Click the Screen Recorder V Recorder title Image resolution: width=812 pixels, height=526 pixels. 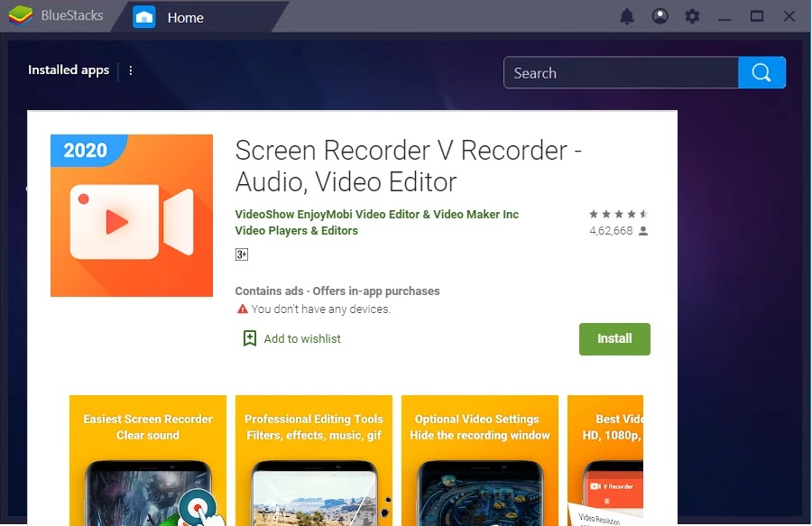coord(408,166)
